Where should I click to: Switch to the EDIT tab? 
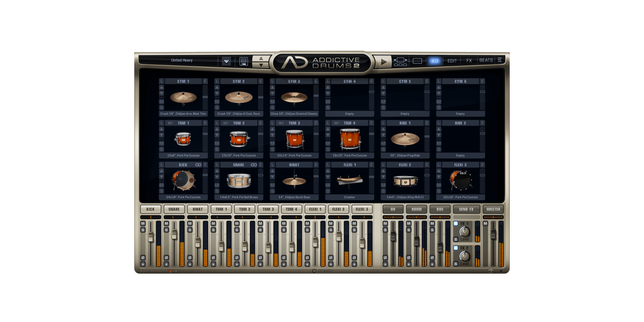(x=452, y=61)
